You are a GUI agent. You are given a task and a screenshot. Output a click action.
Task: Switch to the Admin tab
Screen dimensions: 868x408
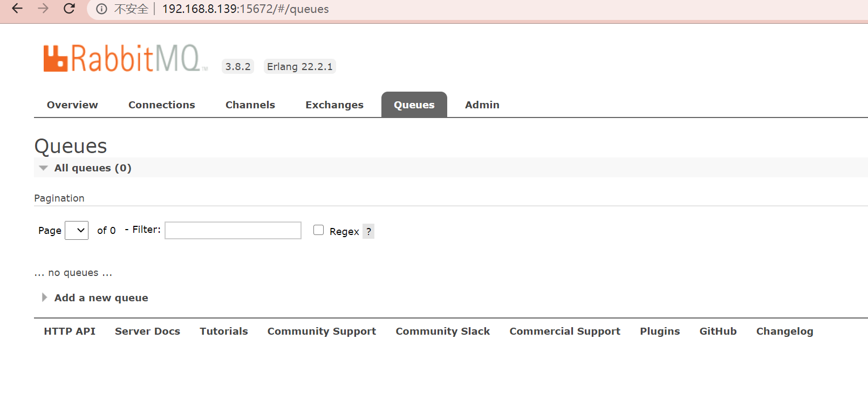pos(482,105)
